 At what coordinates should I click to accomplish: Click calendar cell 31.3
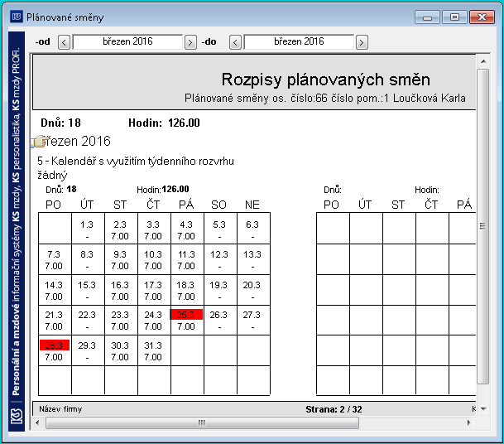pos(154,350)
